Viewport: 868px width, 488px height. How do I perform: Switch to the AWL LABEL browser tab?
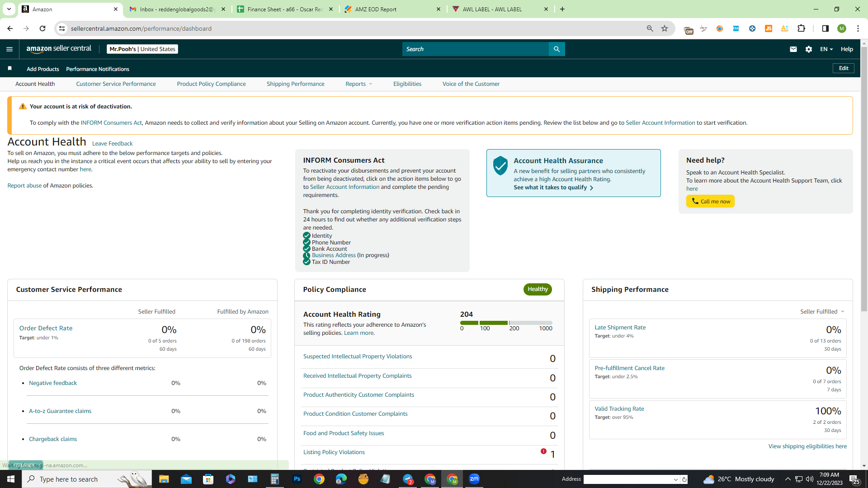click(x=500, y=9)
